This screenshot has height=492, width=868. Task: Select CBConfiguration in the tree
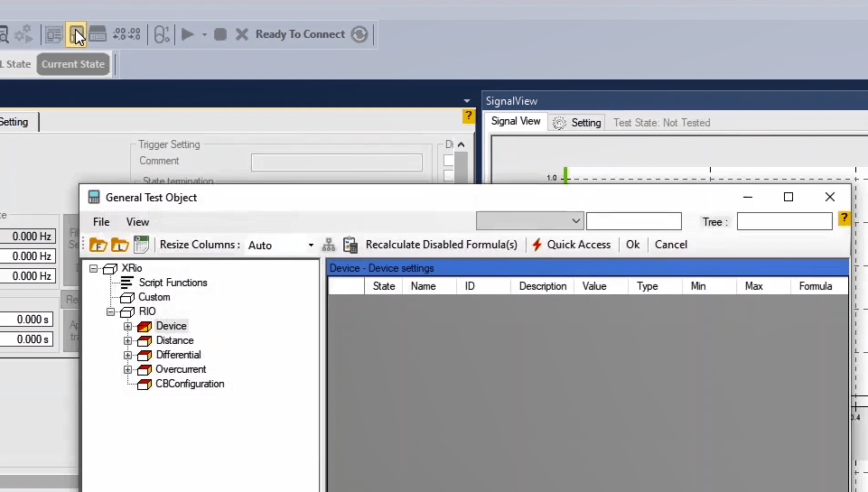(x=189, y=384)
